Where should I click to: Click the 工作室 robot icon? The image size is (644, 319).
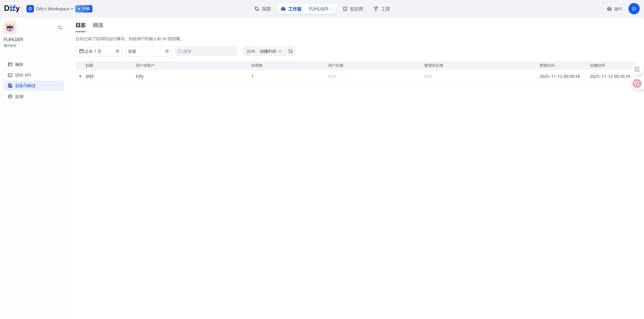point(283,9)
